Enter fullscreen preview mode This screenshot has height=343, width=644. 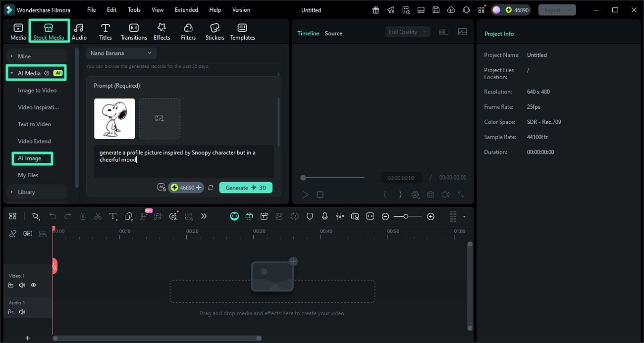pyautogui.click(x=461, y=195)
